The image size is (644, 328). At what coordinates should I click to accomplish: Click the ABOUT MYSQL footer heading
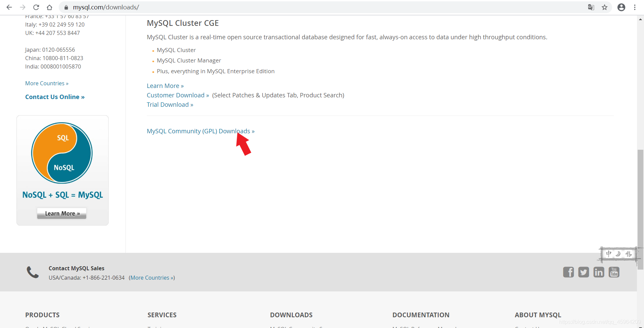point(538,315)
